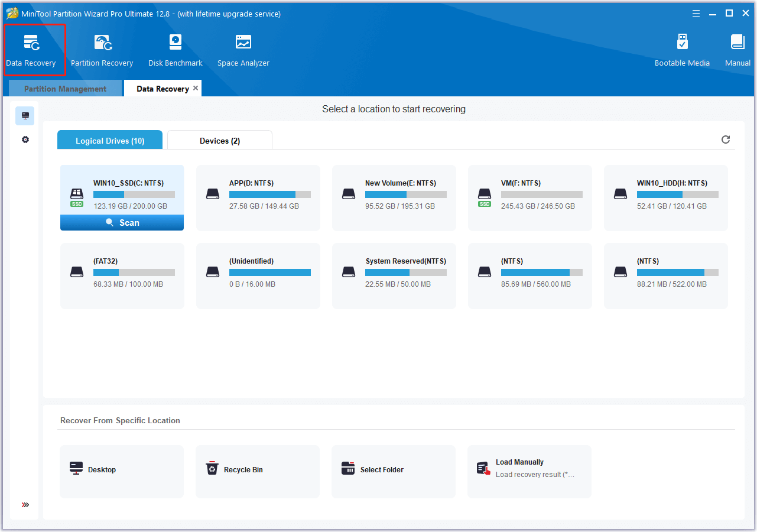Click the 68.33 MB / 100.00 MB text
This screenshot has width=757, height=532.
[128, 284]
